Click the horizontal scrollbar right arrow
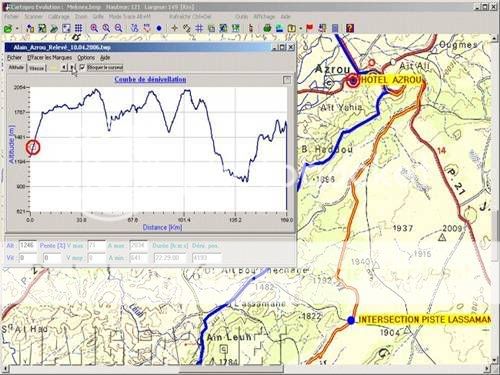 point(487,369)
